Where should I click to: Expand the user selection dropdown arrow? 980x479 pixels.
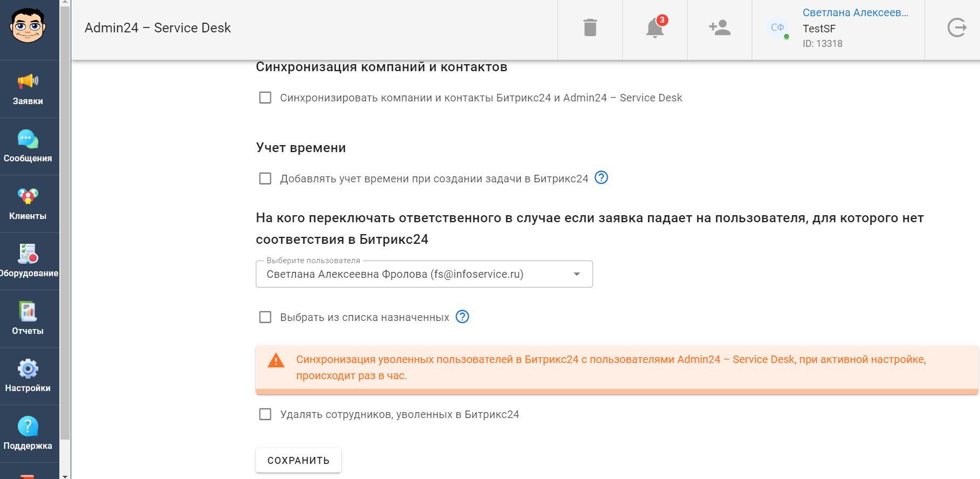point(577,274)
